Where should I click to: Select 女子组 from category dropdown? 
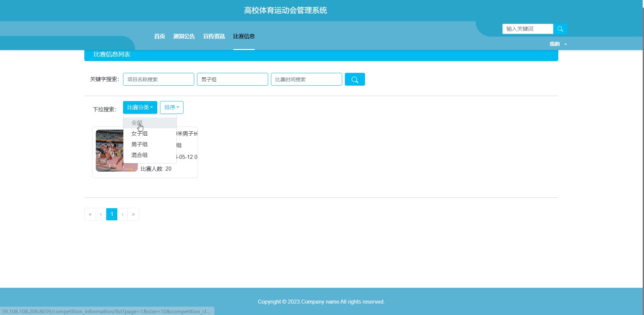139,134
